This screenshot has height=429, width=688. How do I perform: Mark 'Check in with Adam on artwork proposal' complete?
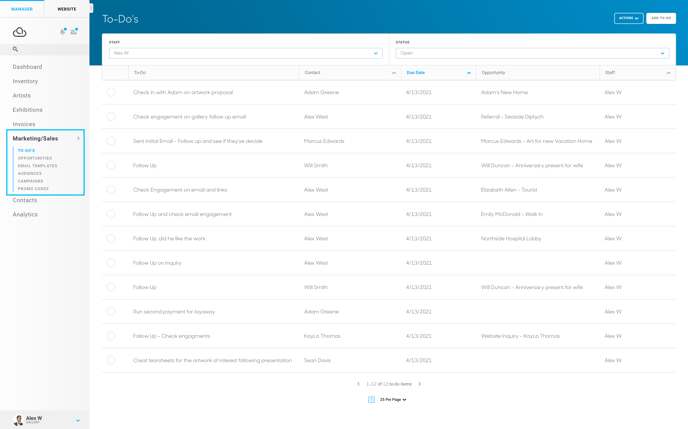(111, 92)
